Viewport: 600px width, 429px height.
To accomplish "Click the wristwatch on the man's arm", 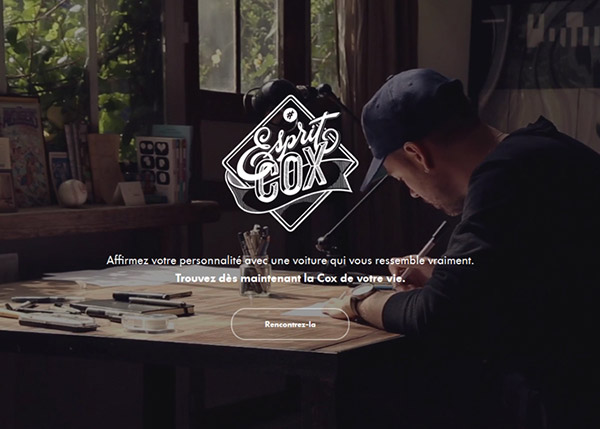I will click(361, 299).
